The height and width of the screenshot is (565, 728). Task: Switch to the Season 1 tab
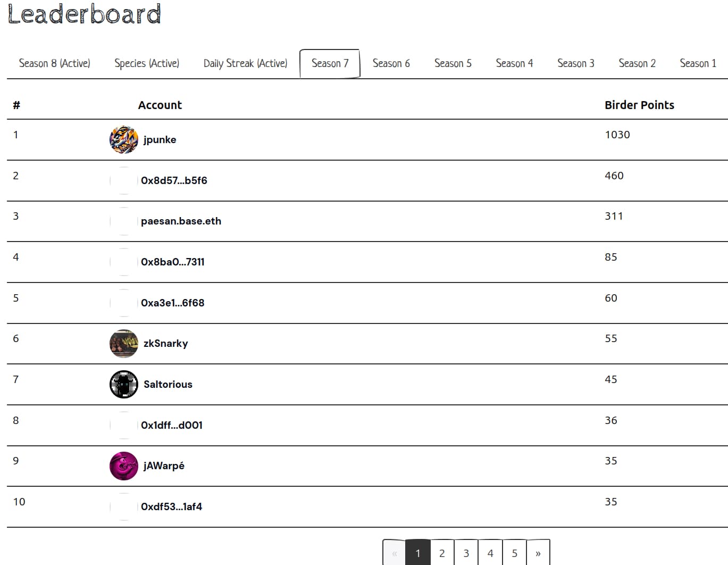(x=698, y=63)
